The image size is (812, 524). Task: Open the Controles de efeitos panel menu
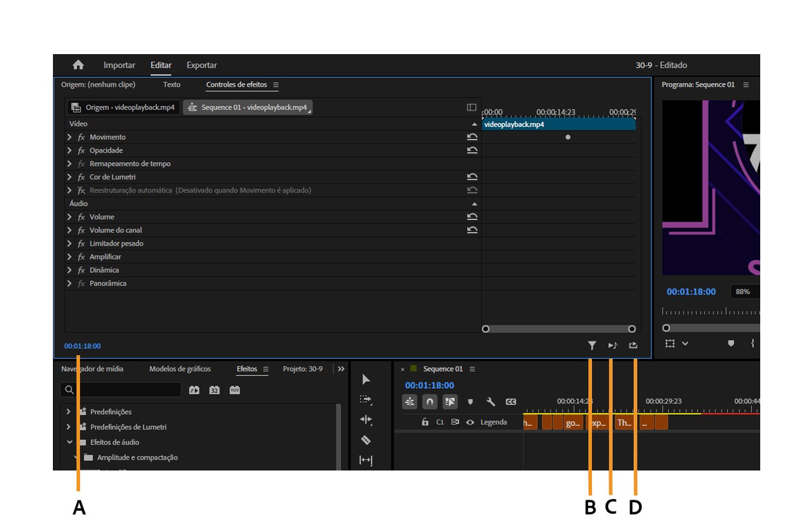[x=276, y=85]
